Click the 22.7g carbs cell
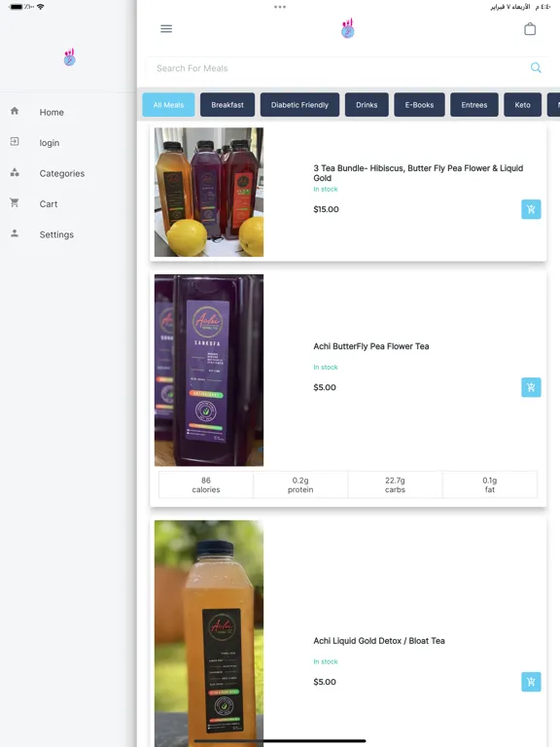The height and width of the screenshot is (747, 560). pyautogui.click(x=395, y=484)
